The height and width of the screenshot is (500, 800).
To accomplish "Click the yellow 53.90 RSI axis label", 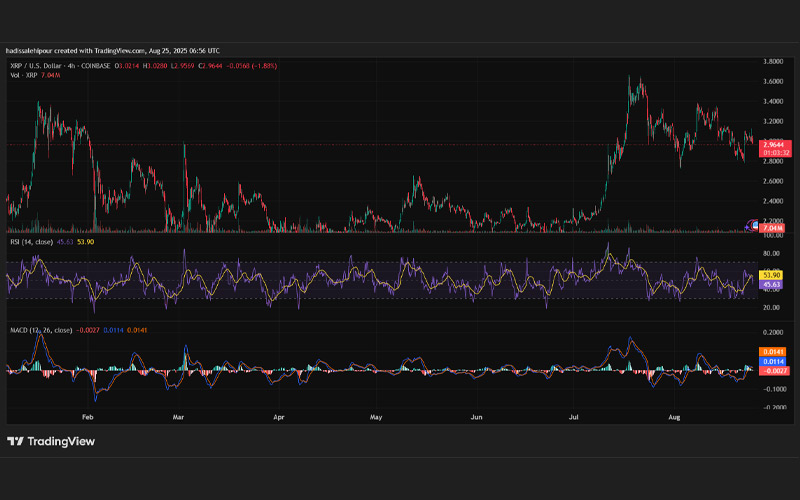I will [x=772, y=276].
